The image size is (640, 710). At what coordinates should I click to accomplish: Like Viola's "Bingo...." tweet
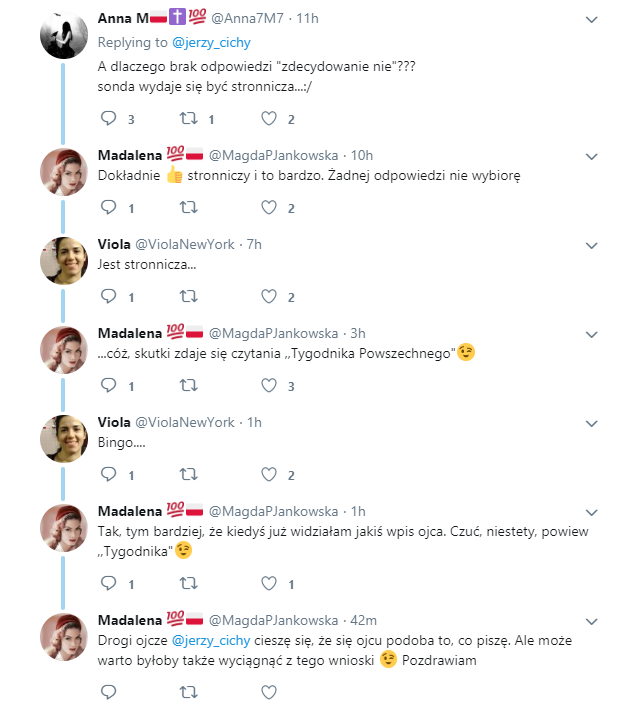267,474
